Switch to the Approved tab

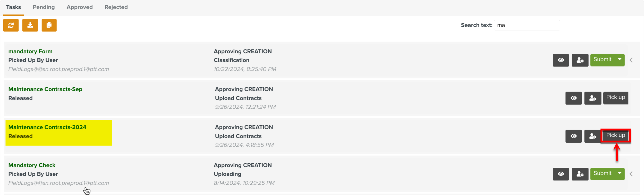click(79, 7)
